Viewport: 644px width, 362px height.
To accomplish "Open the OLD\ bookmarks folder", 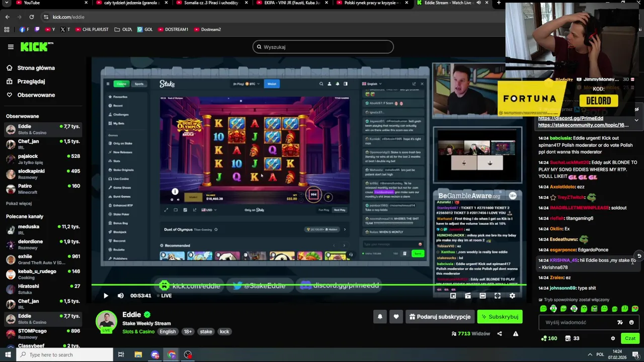I will coord(123,30).
